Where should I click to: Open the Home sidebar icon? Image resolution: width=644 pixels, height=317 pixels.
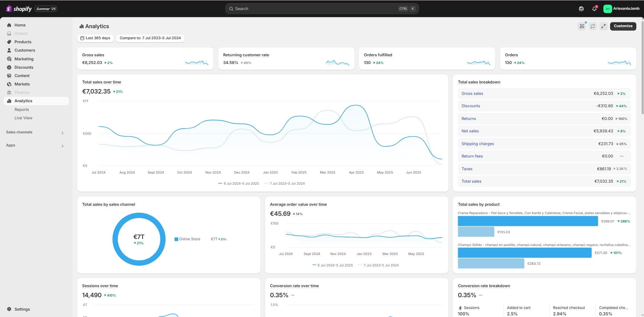point(9,25)
